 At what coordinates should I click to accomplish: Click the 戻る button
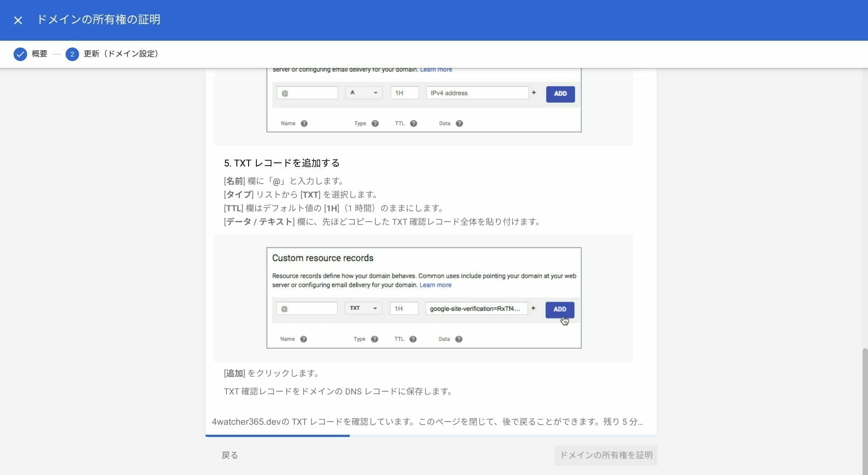[x=230, y=455]
